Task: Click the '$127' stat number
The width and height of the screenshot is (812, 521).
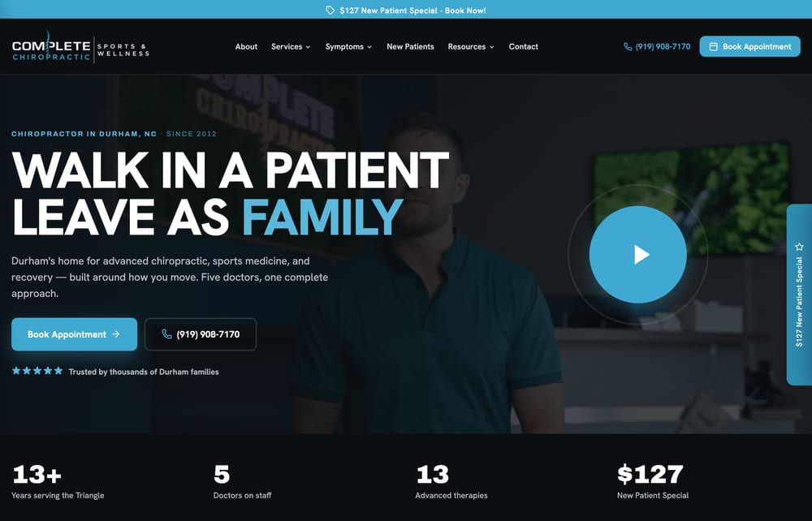Action: 650,474
